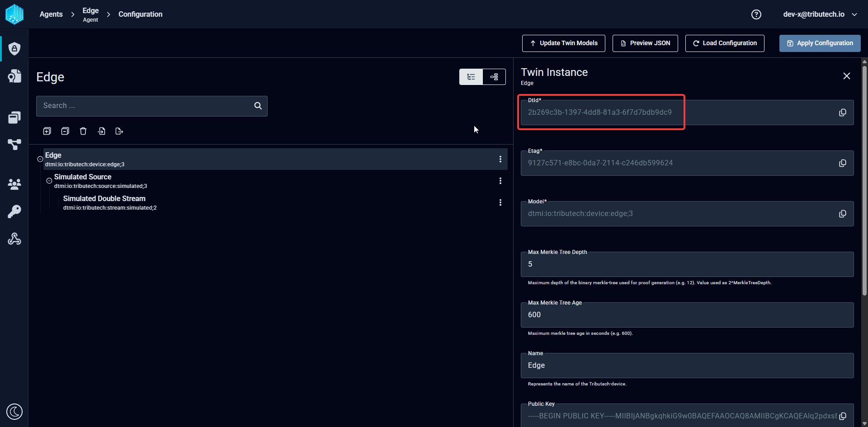This screenshot has height=427, width=868.
Task: Edit Max Merkle Tree Age field
Action: tap(687, 315)
